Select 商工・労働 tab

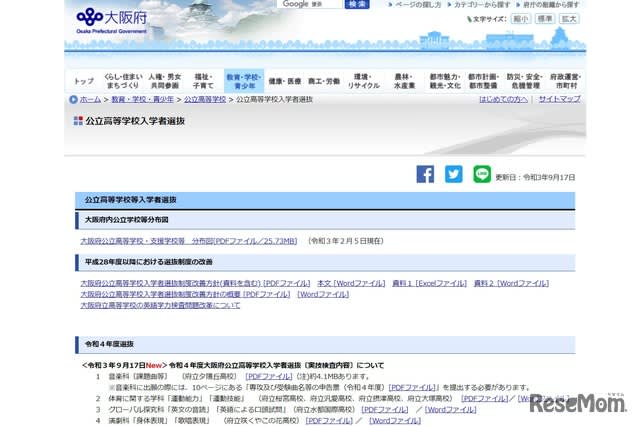pyautogui.click(x=324, y=81)
